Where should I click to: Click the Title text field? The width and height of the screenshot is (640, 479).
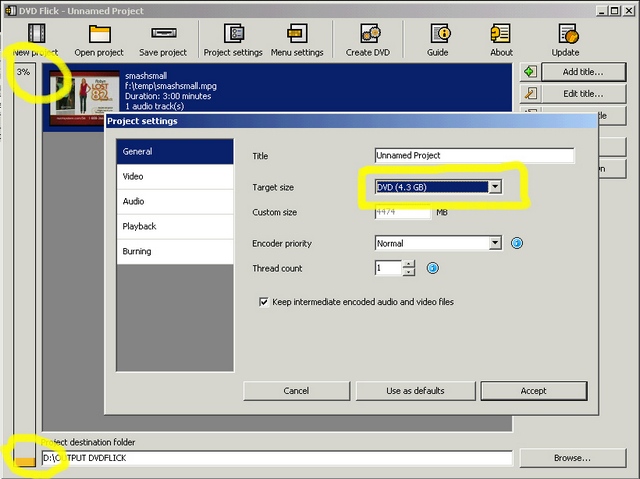[x=474, y=155]
